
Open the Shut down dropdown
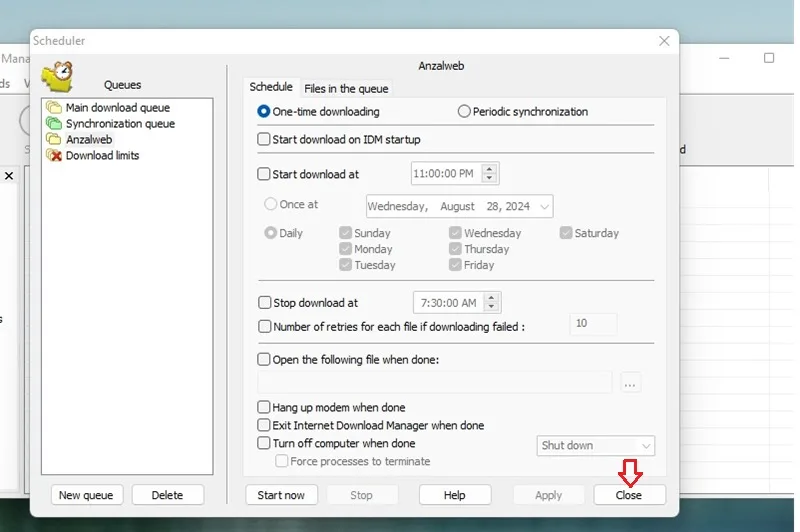(595, 445)
